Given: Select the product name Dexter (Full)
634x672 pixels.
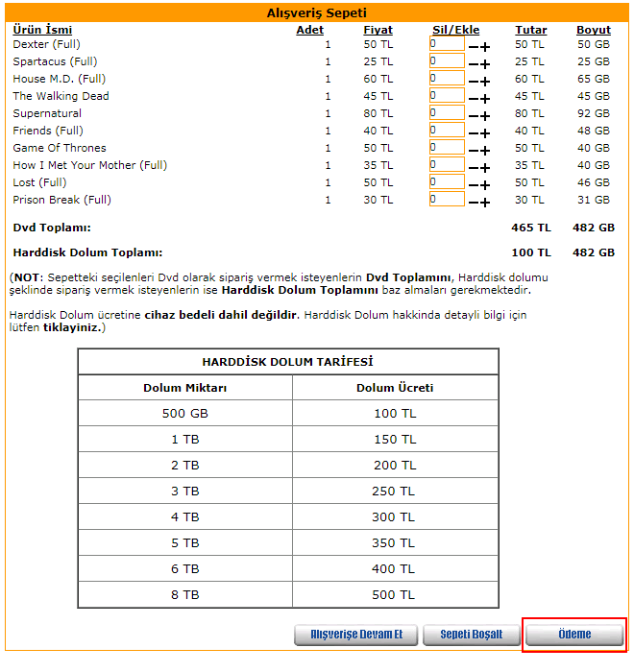Looking at the screenshot, I should [46, 44].
